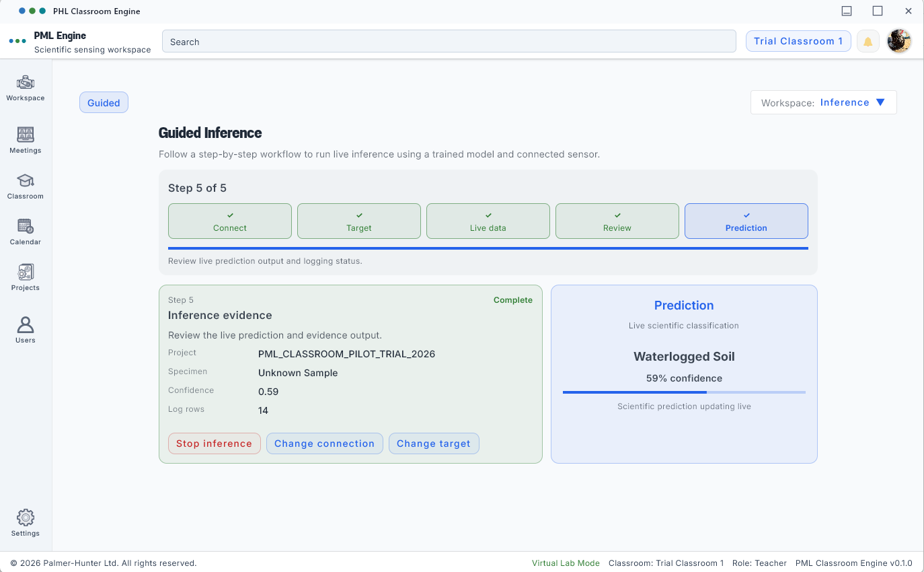Image resolution: width=924 pixels, height=572 pixels.
Task: Click the PML Engine logo dots
Action: coord(17,41)
